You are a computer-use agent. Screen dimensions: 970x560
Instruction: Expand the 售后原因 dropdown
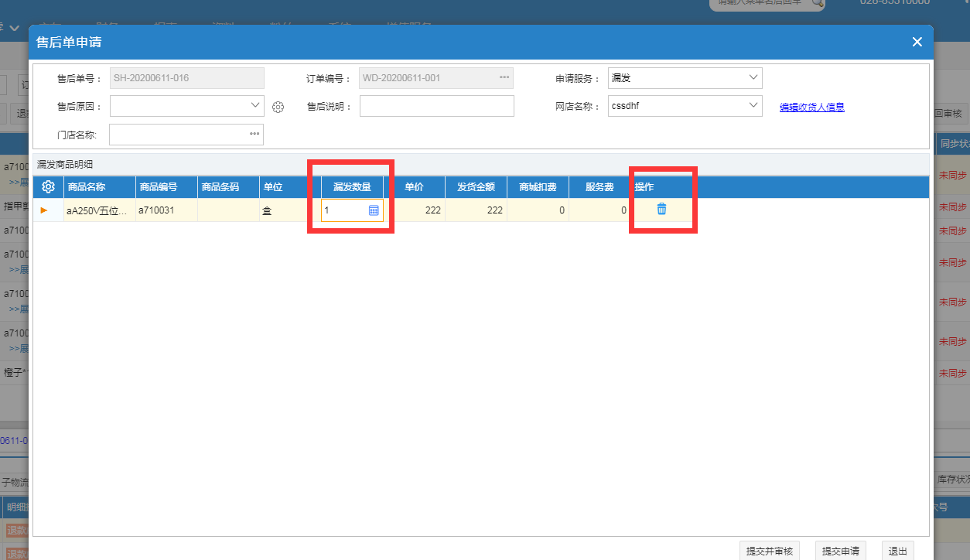(255, 105)
